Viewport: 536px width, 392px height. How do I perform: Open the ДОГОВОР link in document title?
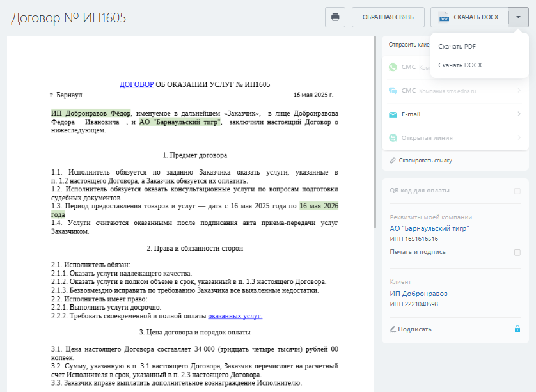point(136,84)
